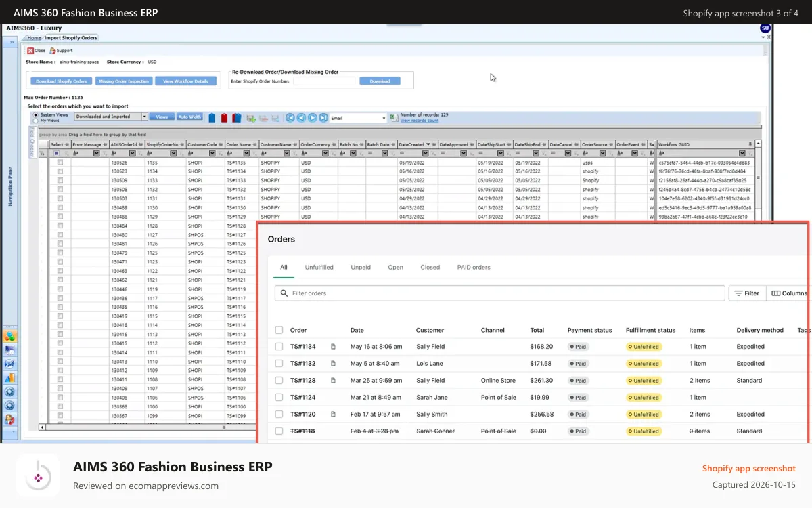Select the Unfulfilled orders tab
This screenshot has height=508, width=812.
coord(319,268)
